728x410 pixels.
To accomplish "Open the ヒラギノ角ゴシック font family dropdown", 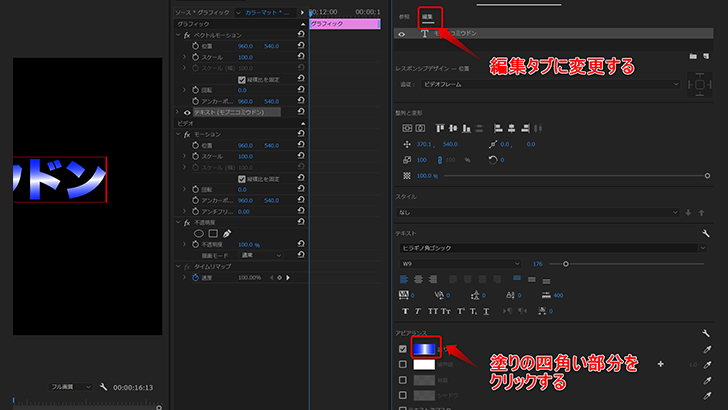I will 553,248.
